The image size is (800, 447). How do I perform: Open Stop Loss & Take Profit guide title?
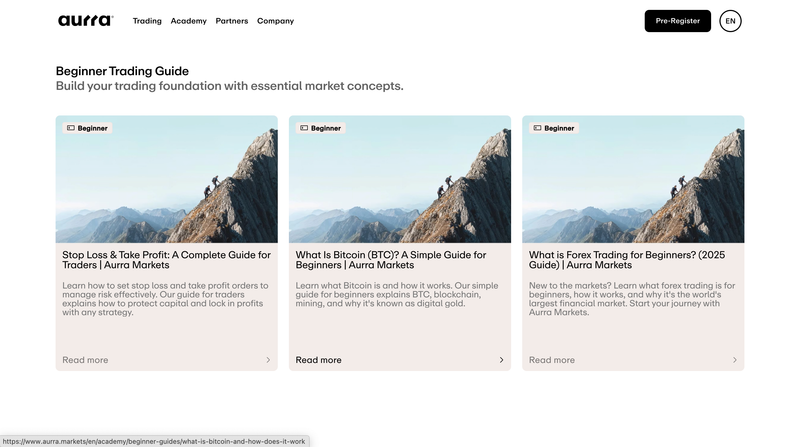pyautogui.click(x=166, y=260)
